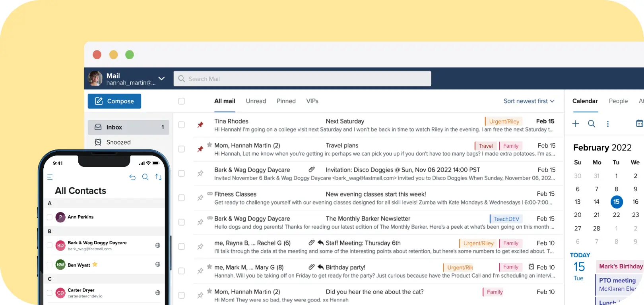Select February 16 in the calendar
The height and width of the screenshot is (305, 644).
(x=635, y=202)
